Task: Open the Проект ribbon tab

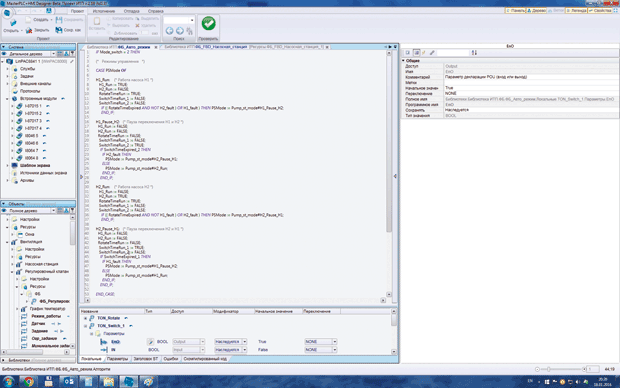Action: coord(77,11)
